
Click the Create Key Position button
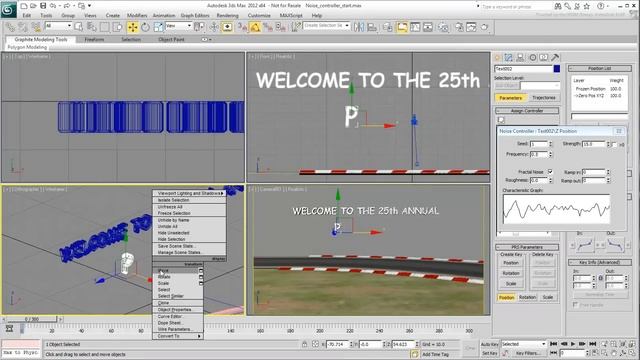(x=511, y=263)
